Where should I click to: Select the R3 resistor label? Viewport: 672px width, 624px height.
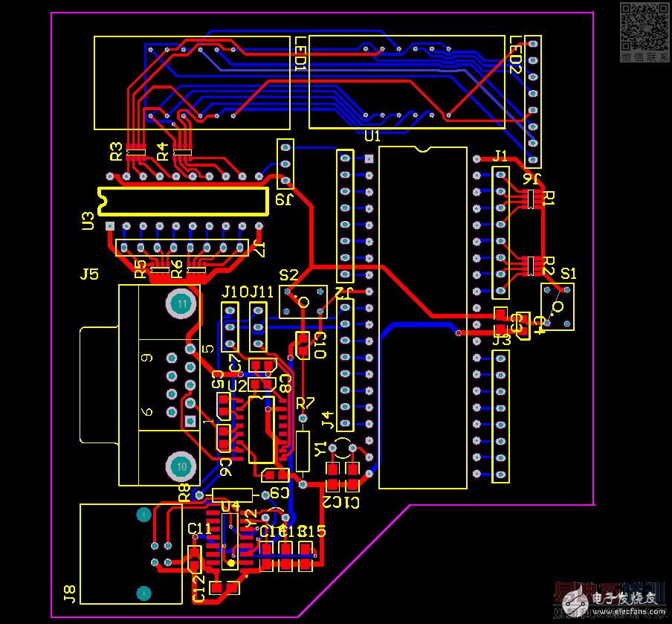pyautogui.click(x=116, y=152)
